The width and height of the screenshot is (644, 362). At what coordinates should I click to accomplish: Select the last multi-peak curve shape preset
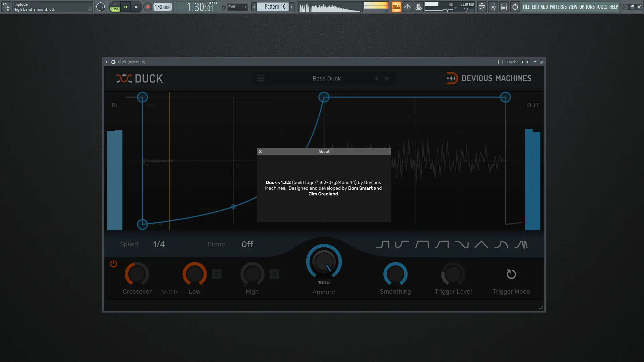[521, 244]
